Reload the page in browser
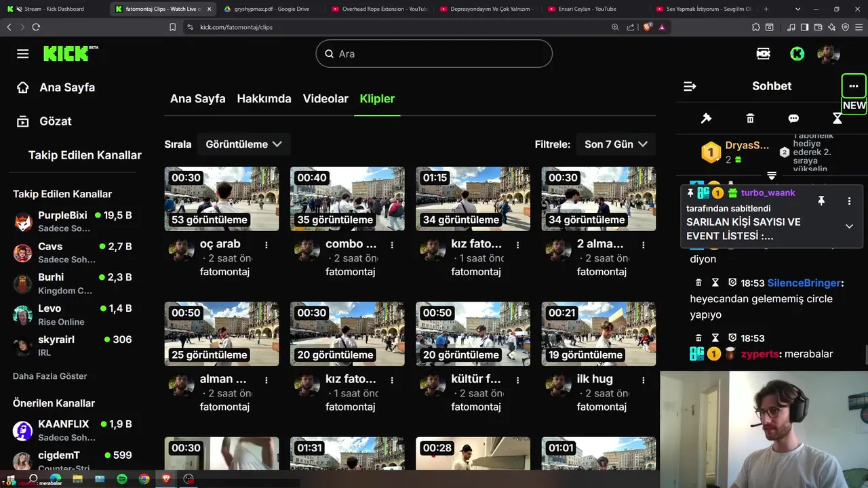868x488 pixels. coord(36,27)
